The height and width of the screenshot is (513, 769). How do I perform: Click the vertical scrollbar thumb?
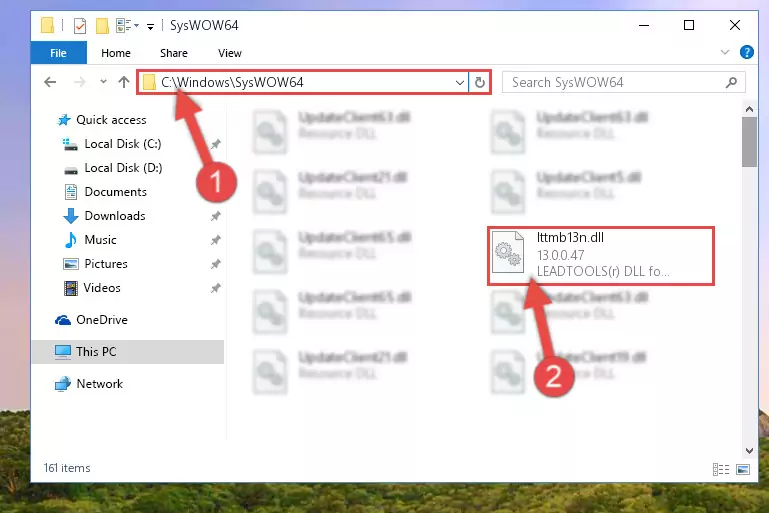coord(749,142)
